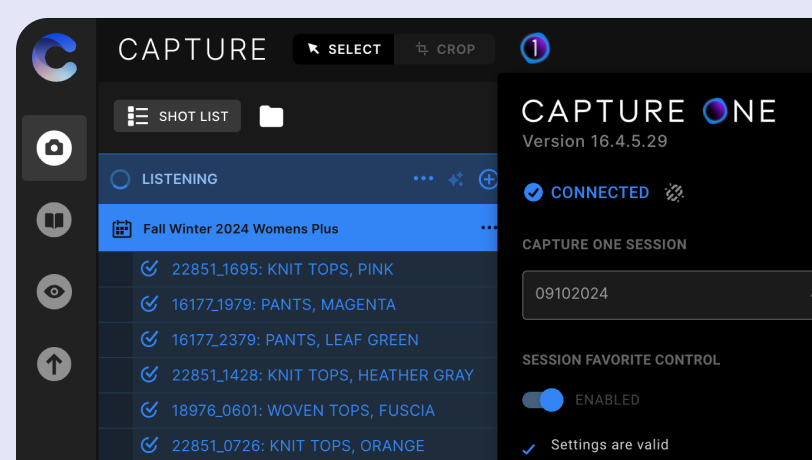Activate the Select tool
Viewport: 812px width, 460px height.
344,49
